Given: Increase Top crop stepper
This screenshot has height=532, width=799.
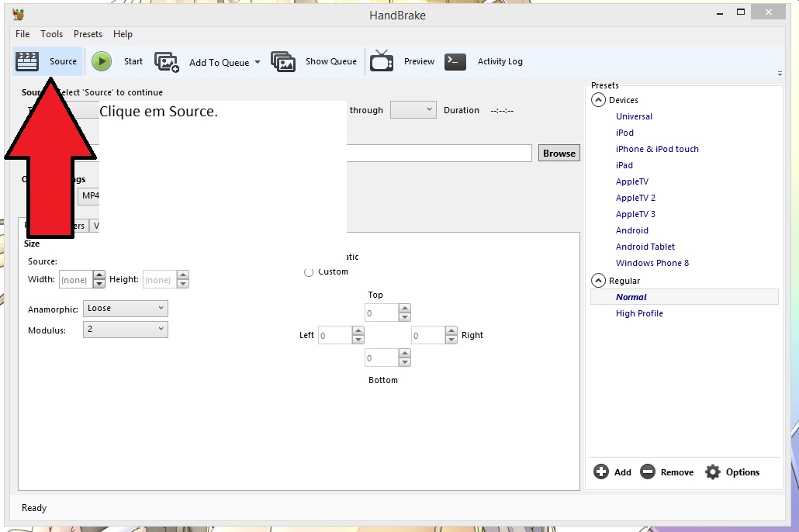Looking at the screenshot, I should click(405, 309).
